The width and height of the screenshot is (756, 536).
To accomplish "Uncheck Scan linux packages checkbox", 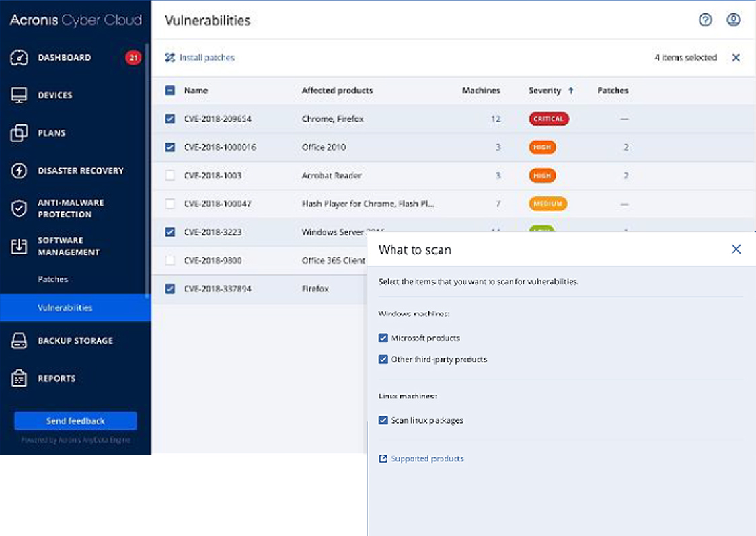I will (x=383, y=420).
